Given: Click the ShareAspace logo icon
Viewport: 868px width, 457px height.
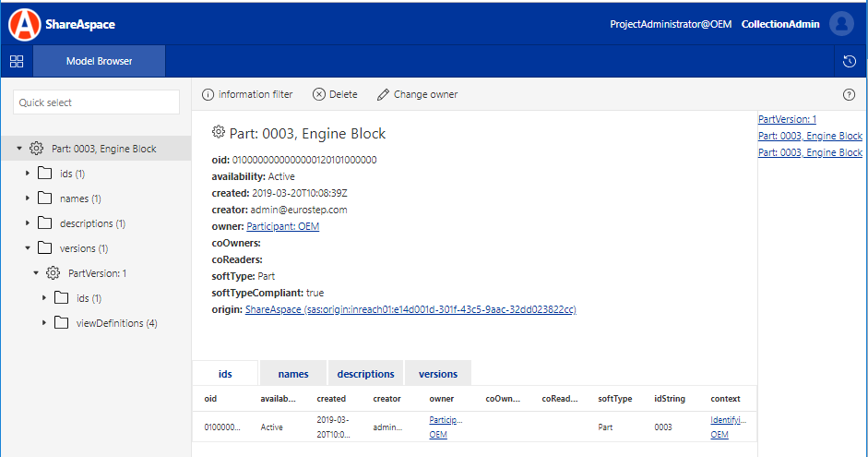Looking at the screenshot, I should coord(24,25).
